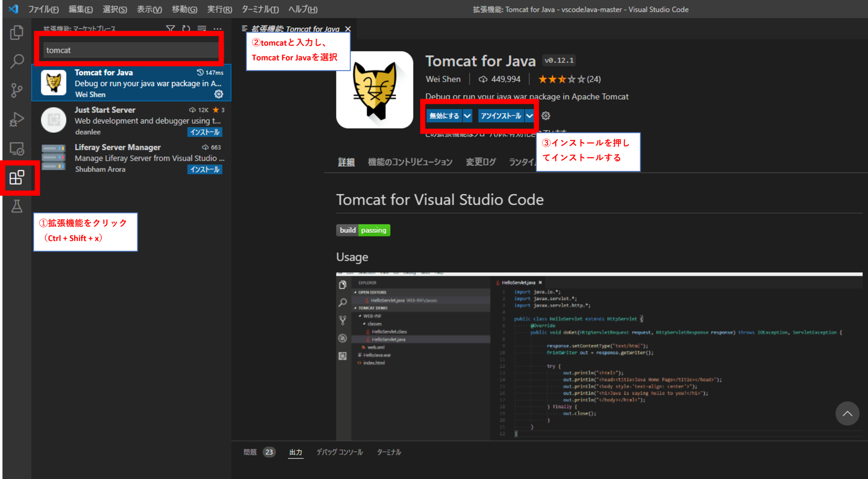868x479 pixels.
Task: Open the Search view
Action: (x=17, y=62)
